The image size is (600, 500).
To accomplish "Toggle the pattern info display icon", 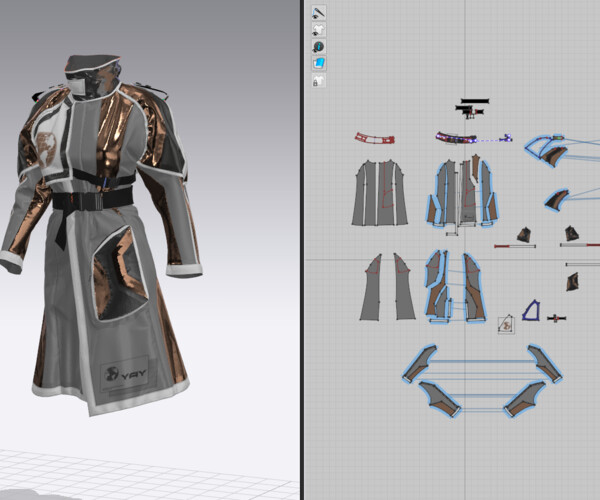I will click(318, 47).
